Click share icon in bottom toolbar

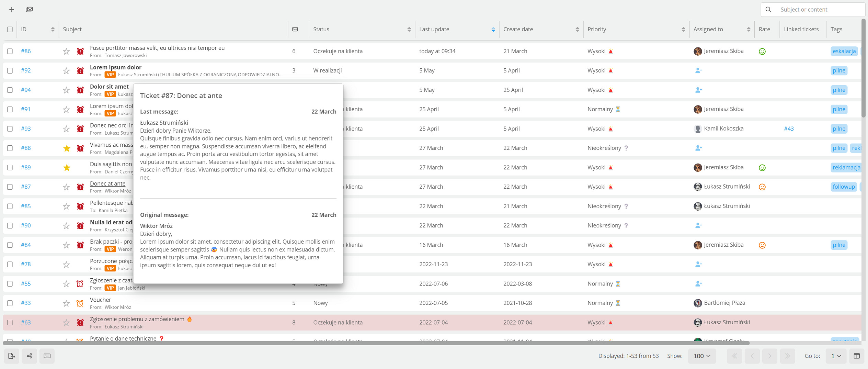pos(30,356)
